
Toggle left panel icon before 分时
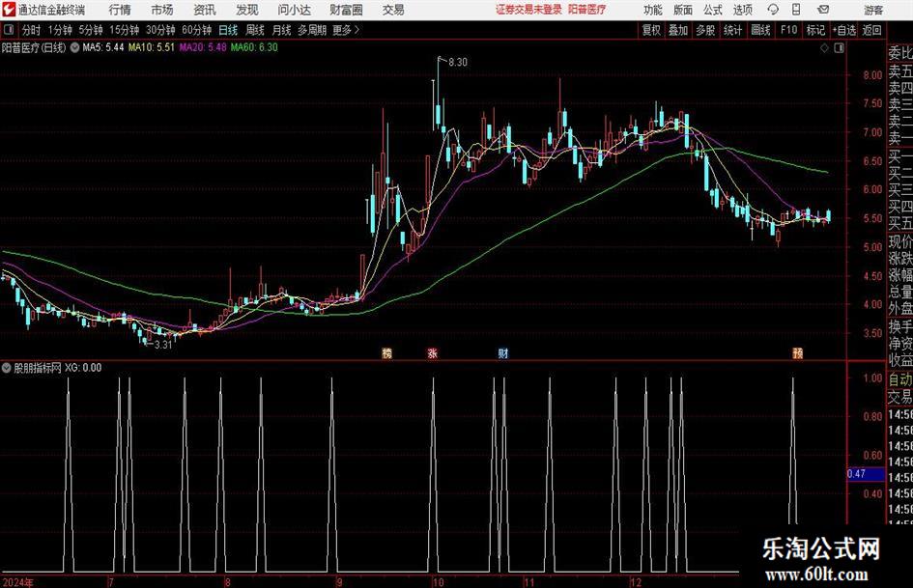point(9,30)
